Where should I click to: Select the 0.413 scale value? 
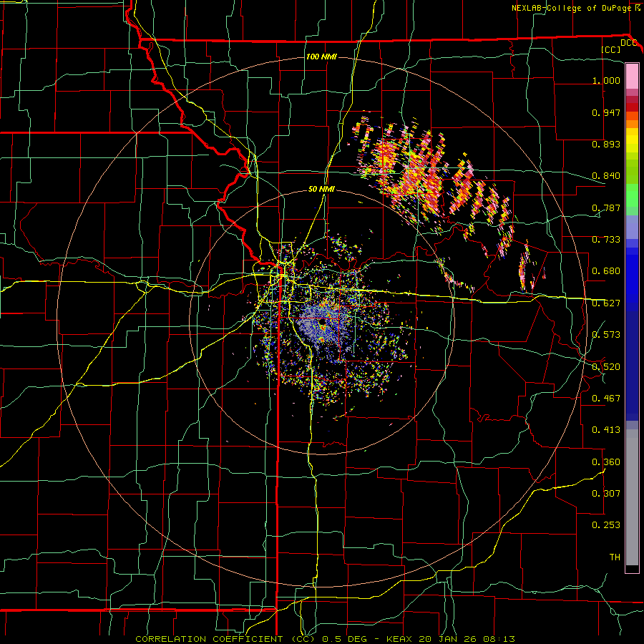click(x=606, y=430)
